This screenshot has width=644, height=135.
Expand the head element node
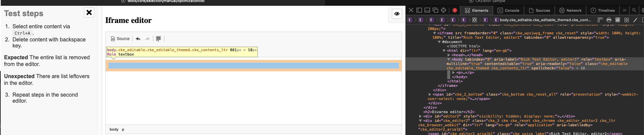[x=449, y=55]
